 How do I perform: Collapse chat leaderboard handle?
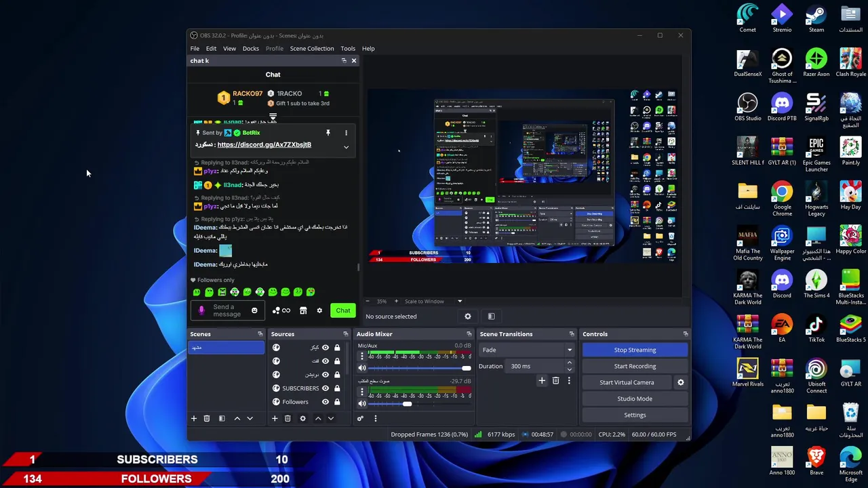[x=273, y=117]
